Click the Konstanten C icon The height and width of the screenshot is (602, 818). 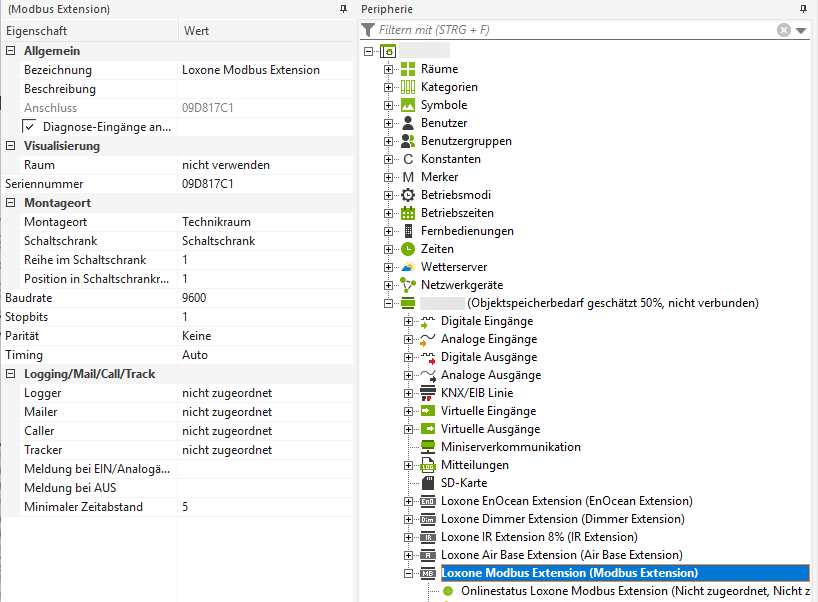coord(408,159)
